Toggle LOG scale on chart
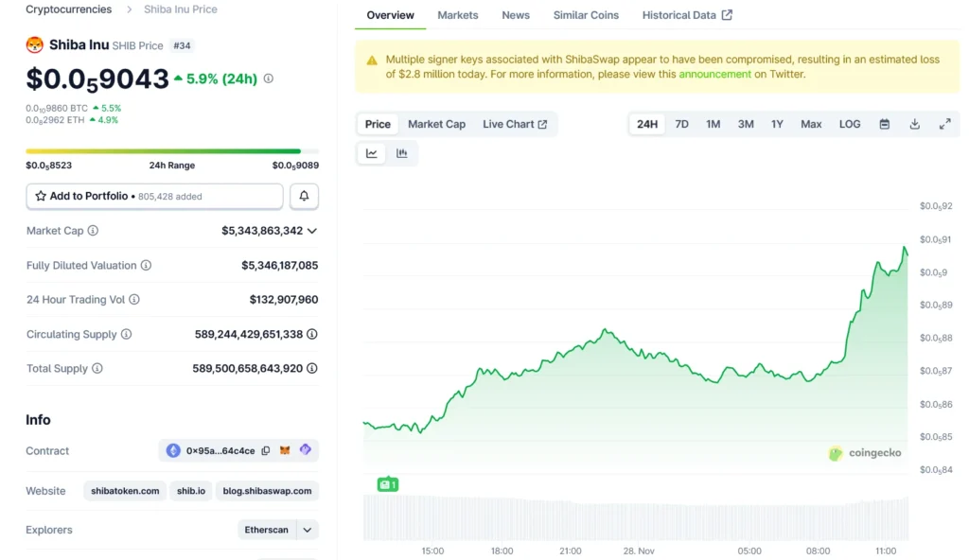Viewport: 969px width, 560px height. point(850,124)
